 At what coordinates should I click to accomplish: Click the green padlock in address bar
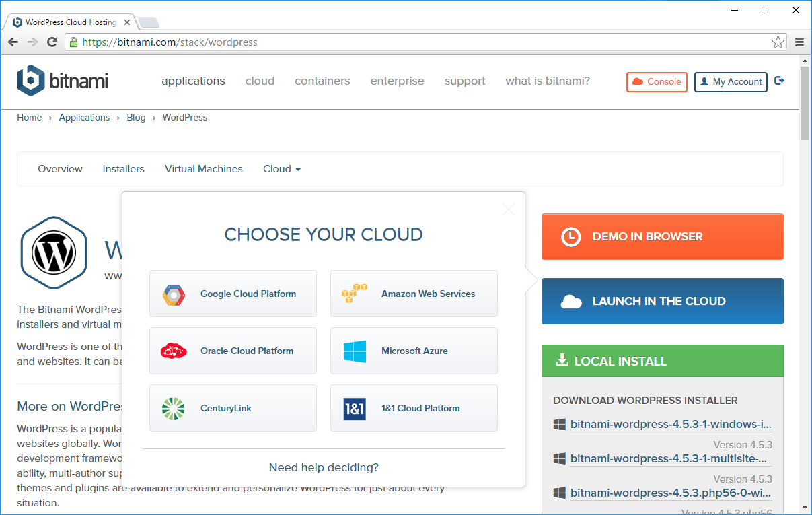point(74,42)
